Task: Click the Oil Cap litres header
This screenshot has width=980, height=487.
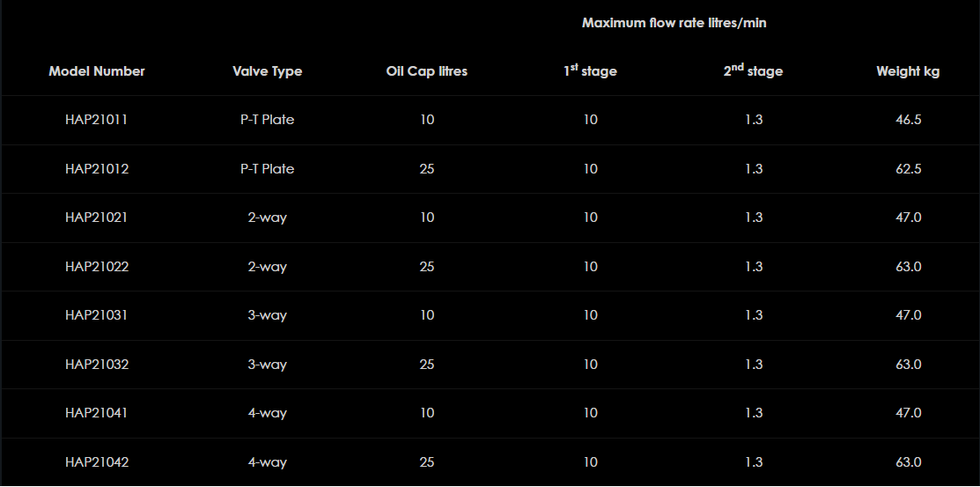Action: (x=426, y=71)
